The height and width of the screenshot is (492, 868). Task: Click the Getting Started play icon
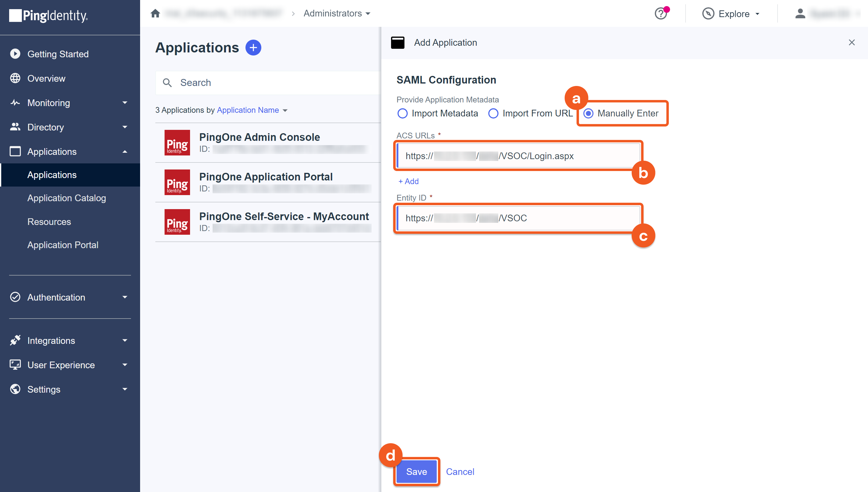click(15, 54)
